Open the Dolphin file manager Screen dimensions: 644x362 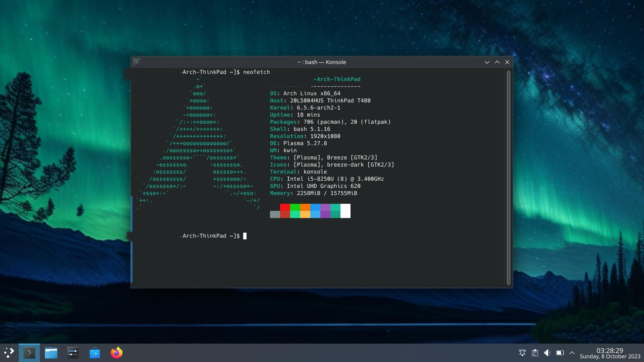(x=51, y=352)
